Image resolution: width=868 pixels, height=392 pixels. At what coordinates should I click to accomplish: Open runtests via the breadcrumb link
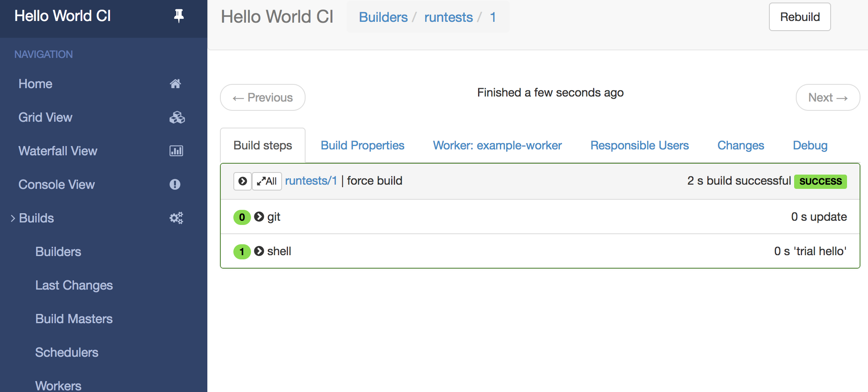click(448, 17)
